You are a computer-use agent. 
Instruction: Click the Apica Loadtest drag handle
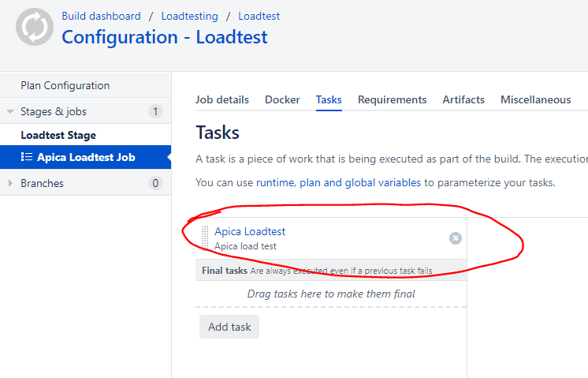pos(205,238)
